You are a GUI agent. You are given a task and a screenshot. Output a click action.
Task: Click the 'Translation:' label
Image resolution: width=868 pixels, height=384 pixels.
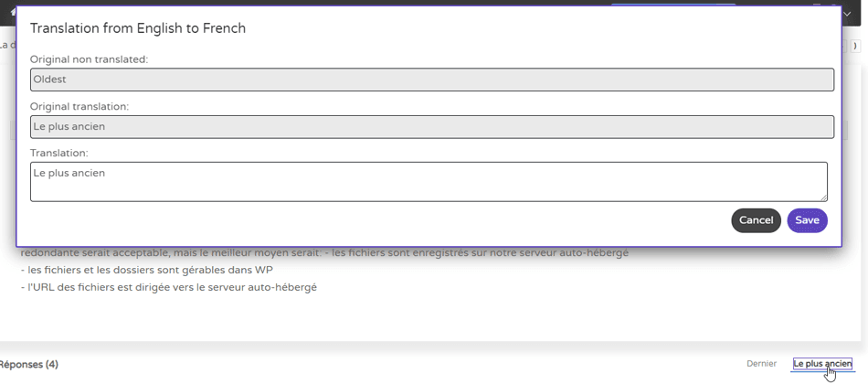click(58, 154)
